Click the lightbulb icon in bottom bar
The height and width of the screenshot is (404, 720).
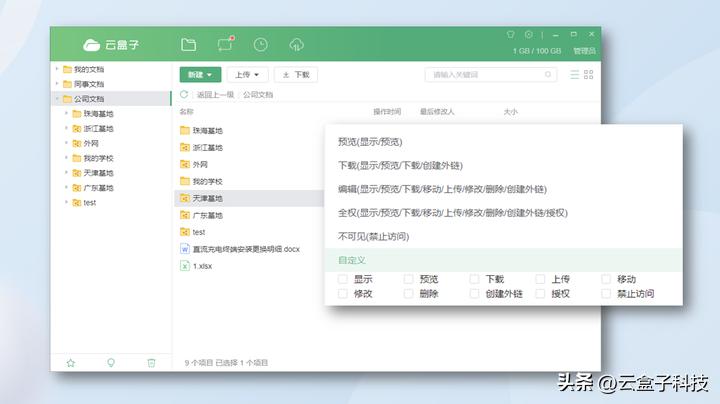tap(111, 363)
